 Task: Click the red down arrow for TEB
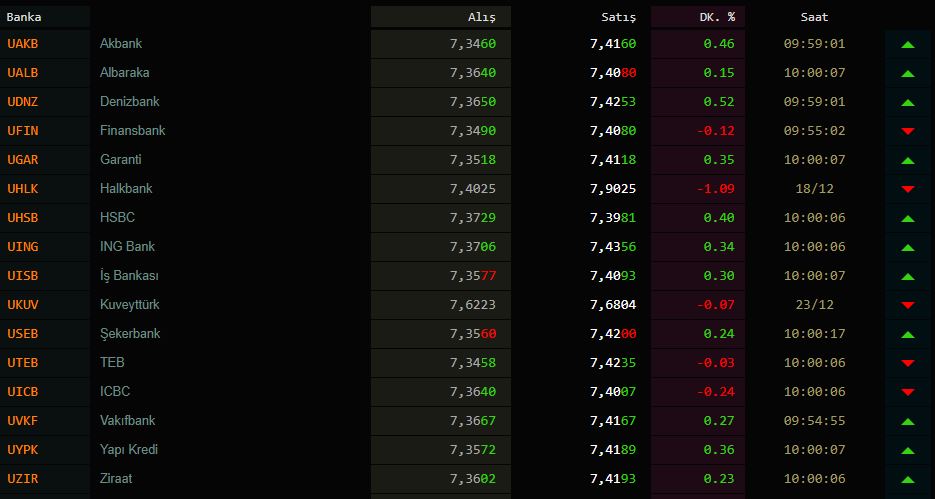[908, 364]
